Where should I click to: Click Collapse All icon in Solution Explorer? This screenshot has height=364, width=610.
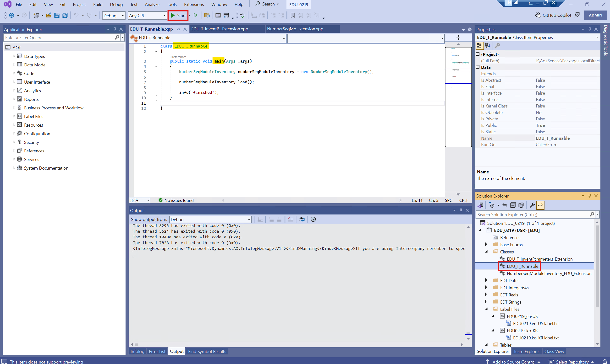point(513,205)
